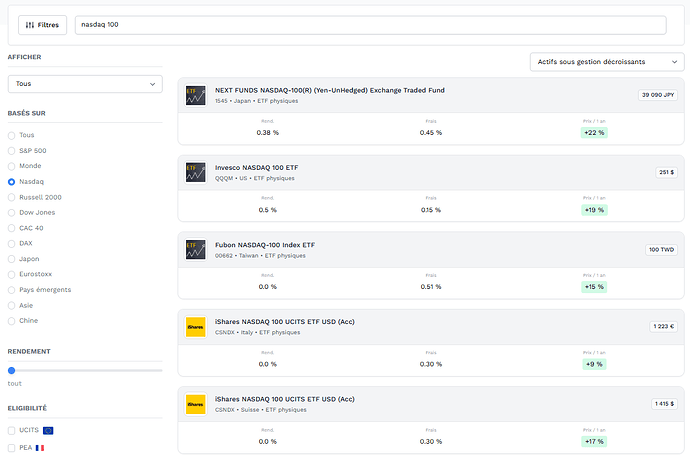Click the 1545 • Japan • ETF physiques subtitle
The width and height of the screenshot is (690, 462).
click(257, 101)
